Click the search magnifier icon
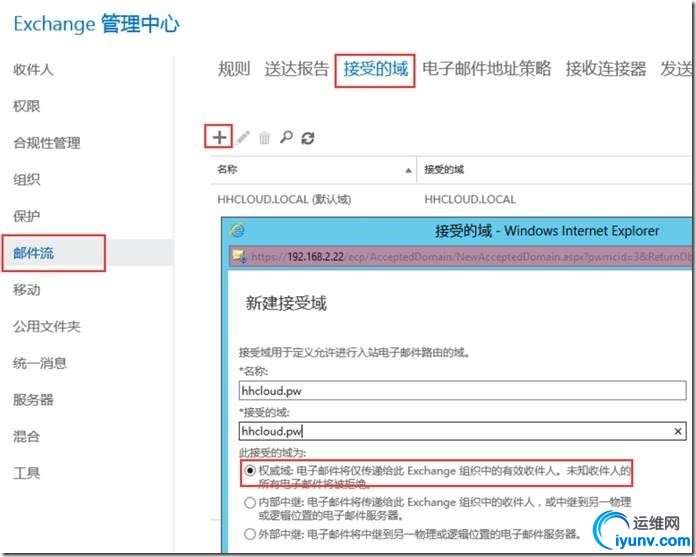 pos(286,137)
